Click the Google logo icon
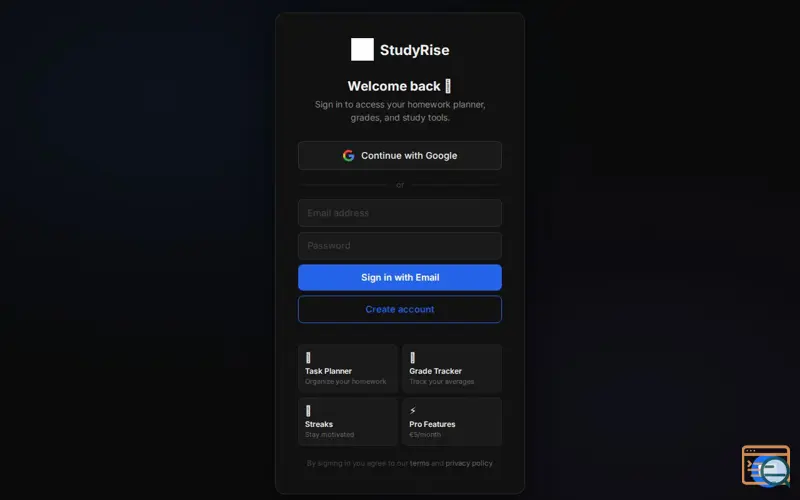Image resolution: width=800 pixels, height=500 pixels. (x=348, y=156)
